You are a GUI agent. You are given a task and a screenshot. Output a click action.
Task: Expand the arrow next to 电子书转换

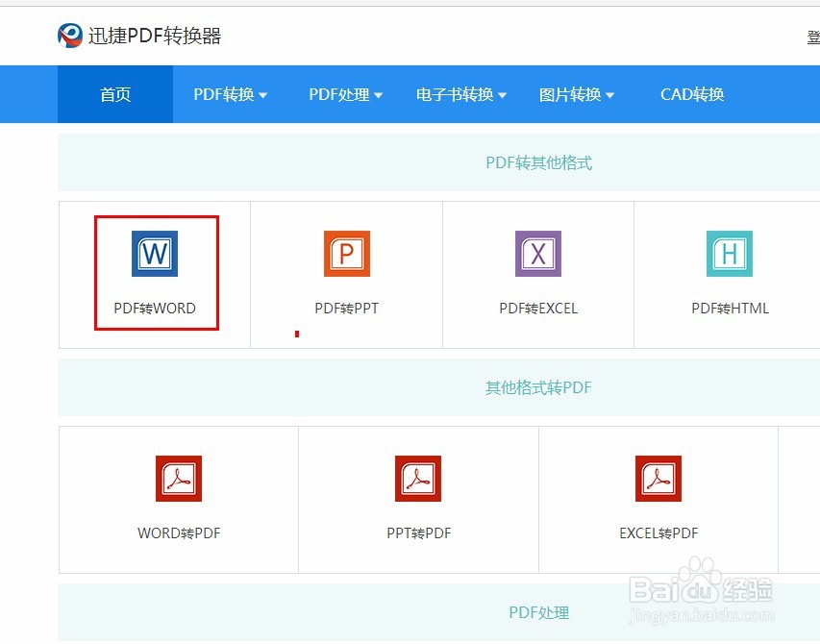pyautogui.click(x=502, y=96)
